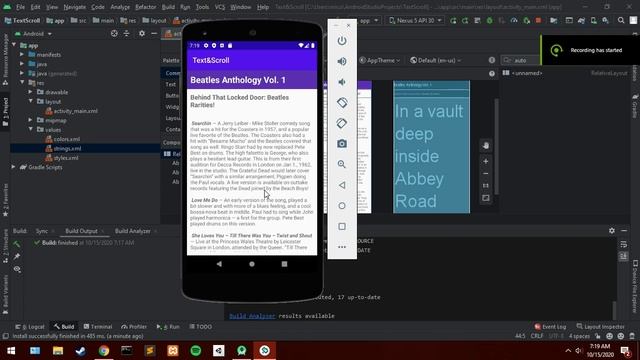
Task: Open Layout Inspector from status bar
Action: (x=600, y=327)
